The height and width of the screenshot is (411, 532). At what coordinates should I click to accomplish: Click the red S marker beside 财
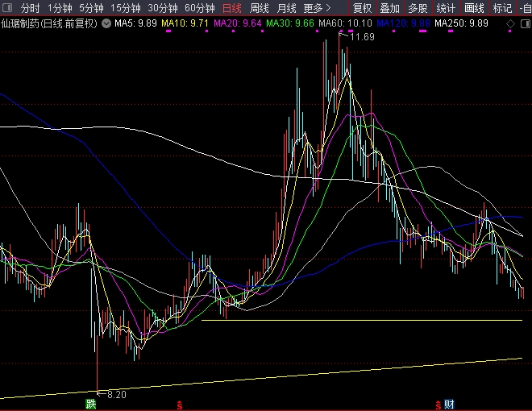(438, 405)
